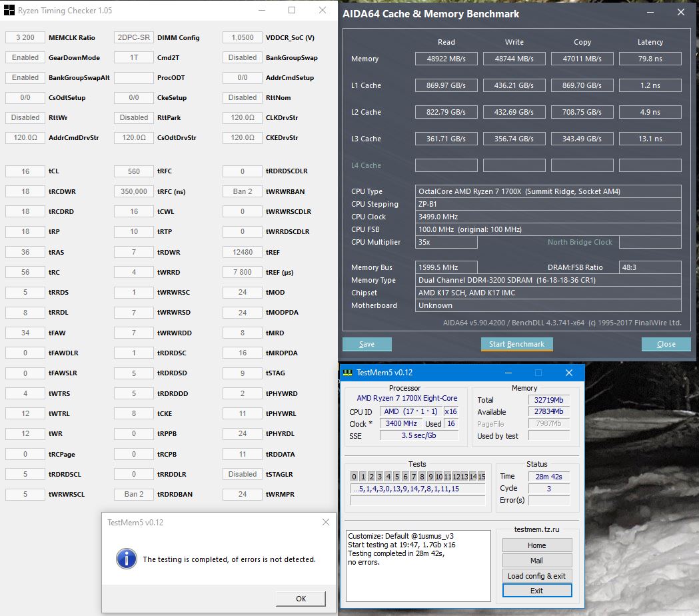Viewport: 699px width, 616px height.
Task: Click L1 Cache Read value 869.97 GB/s
Action: pyautogui.click(x=446, y=85)
